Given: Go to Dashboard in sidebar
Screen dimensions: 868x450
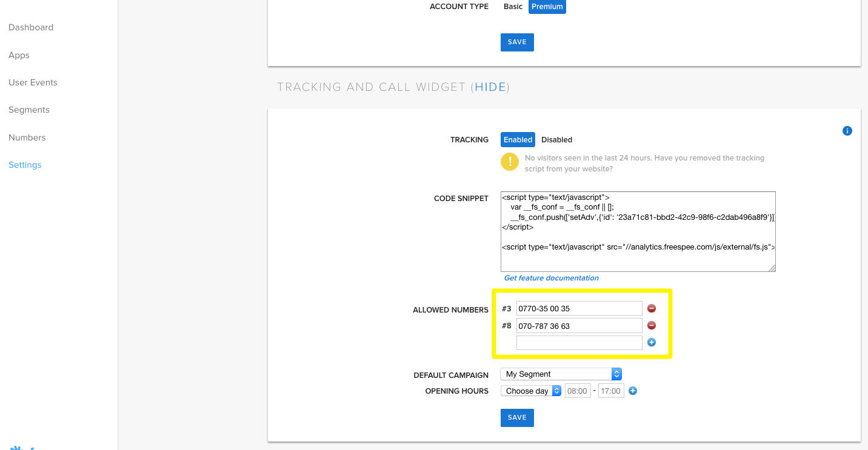Looking at the screenshot, I should tap(31, 27).
